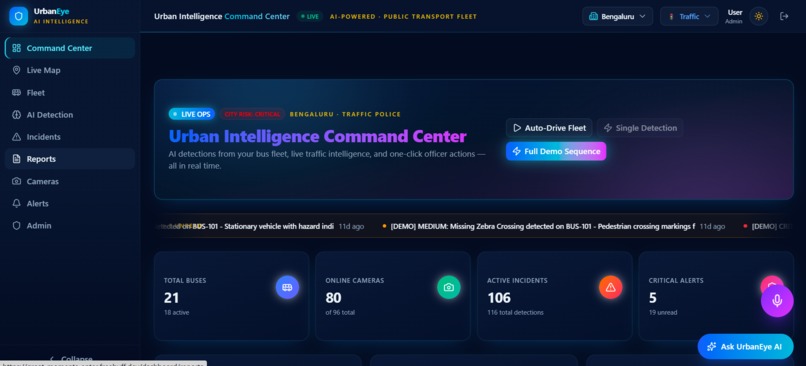Click the Reports document icon
Screen dimensions: 806x366
click(x=16, y=159)
